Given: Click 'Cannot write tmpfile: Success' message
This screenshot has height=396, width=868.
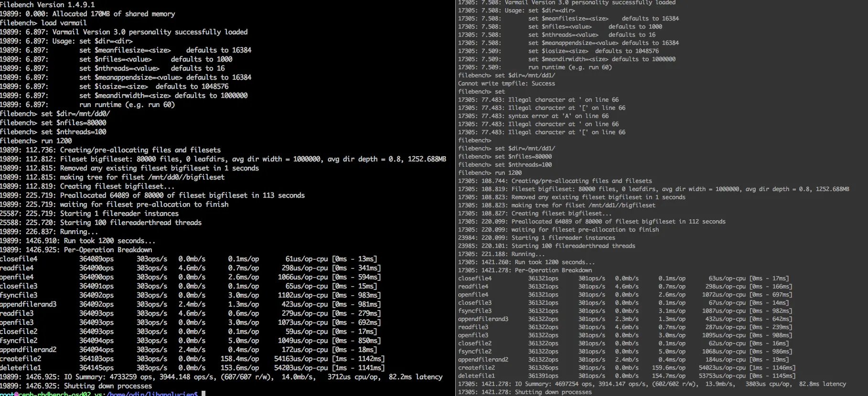Looking at the screenshot, I should [506, 84].
